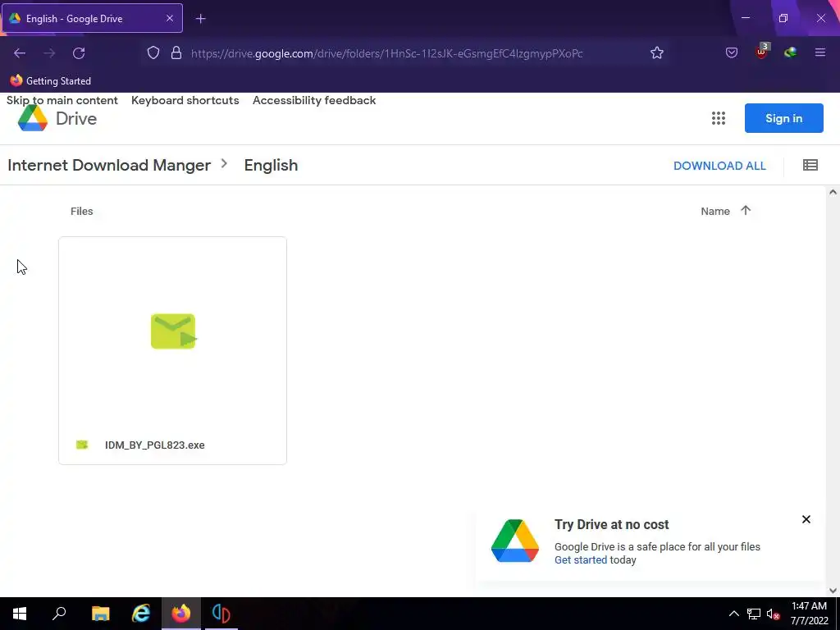Sort by Name column
840x630 pixels.
point(715,211)
